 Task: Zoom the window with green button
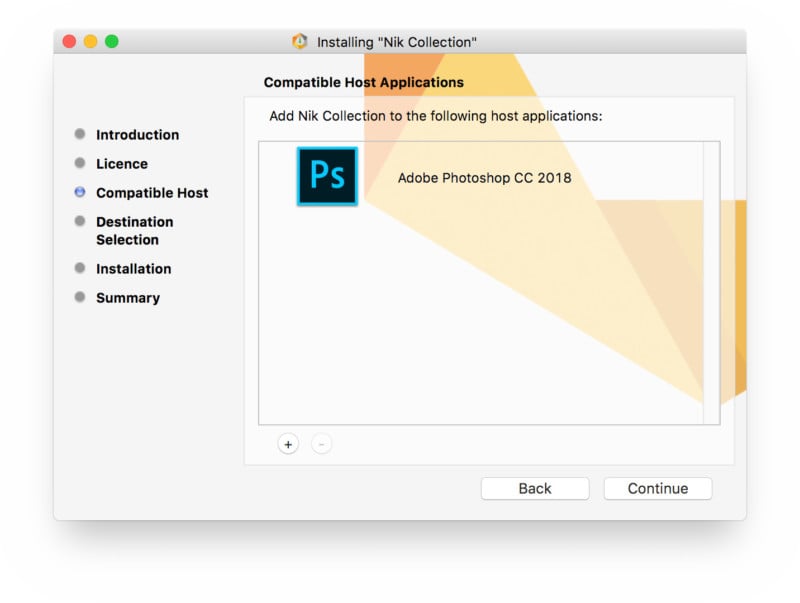click(x=112, y=41)
